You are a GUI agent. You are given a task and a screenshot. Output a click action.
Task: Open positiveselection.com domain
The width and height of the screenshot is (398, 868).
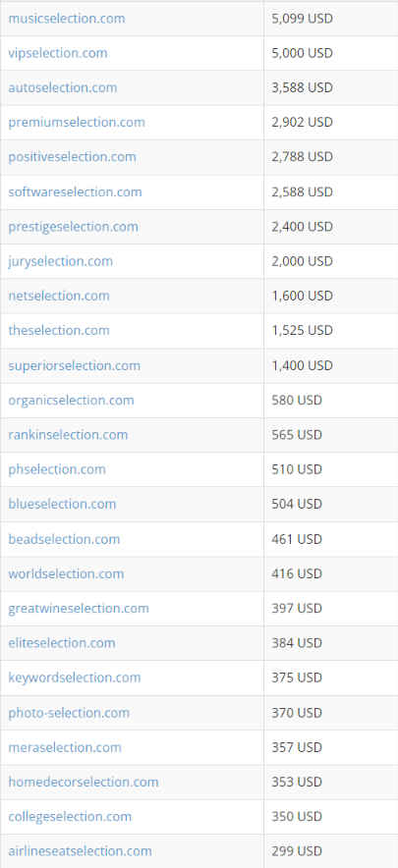pyautogui.click(x=72, y=157)
